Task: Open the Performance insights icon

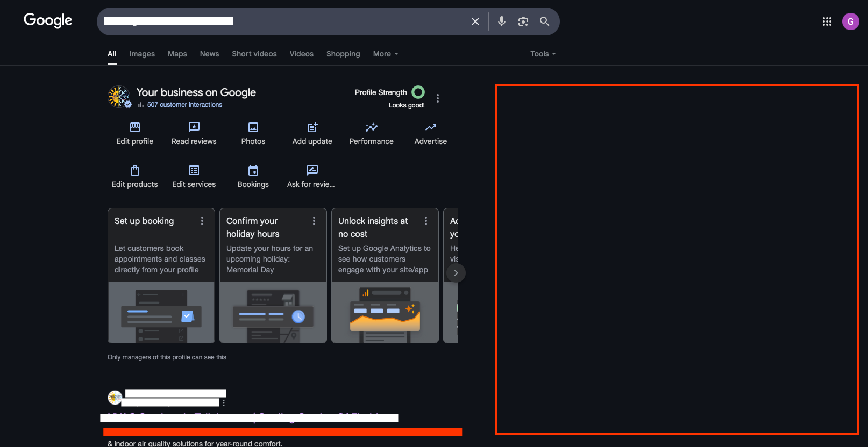Action: tap(372, 127)
